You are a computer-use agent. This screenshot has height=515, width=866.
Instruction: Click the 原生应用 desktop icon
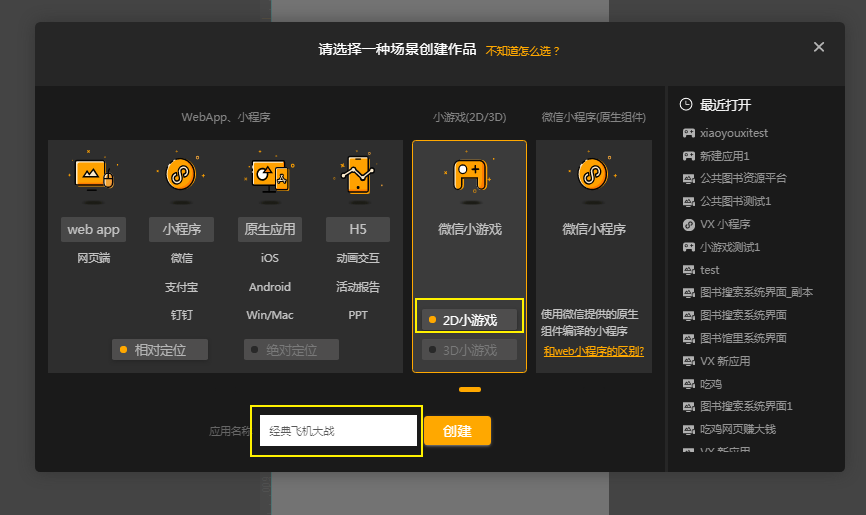pyautogui.click(x=270, y=176)
